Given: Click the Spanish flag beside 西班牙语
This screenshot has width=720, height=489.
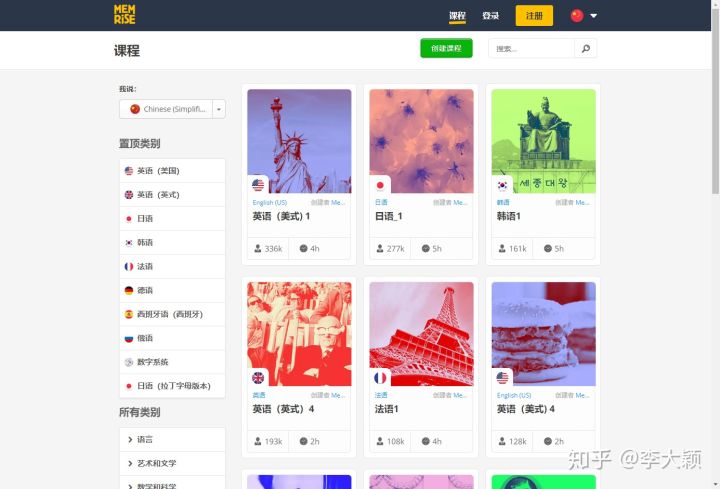Looking at the screenshot, I should (129, 314).
